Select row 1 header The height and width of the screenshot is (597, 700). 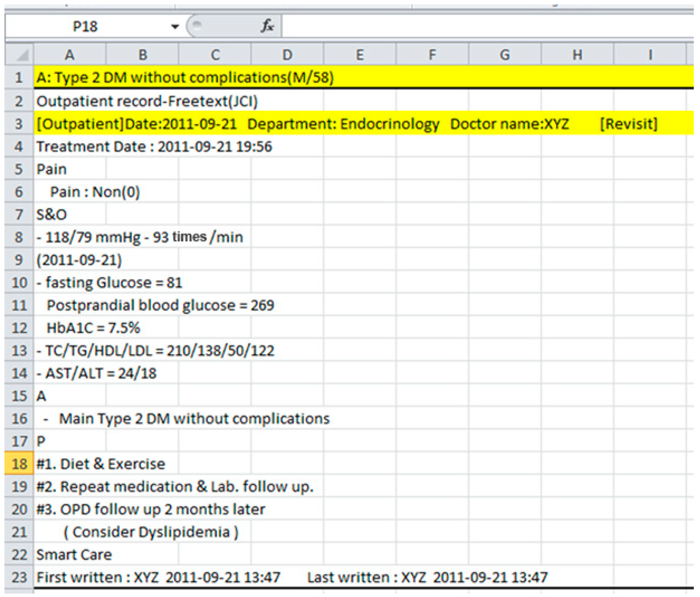click(19, 78)
